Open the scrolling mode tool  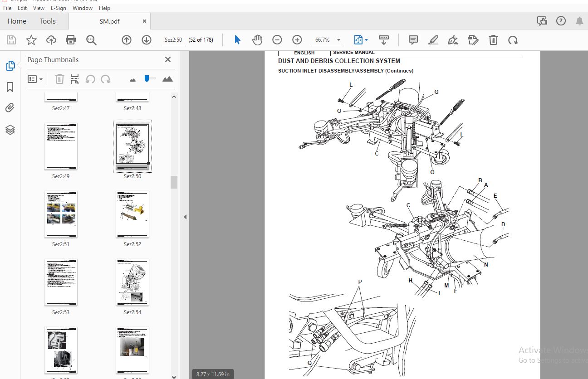coord(384,40)
